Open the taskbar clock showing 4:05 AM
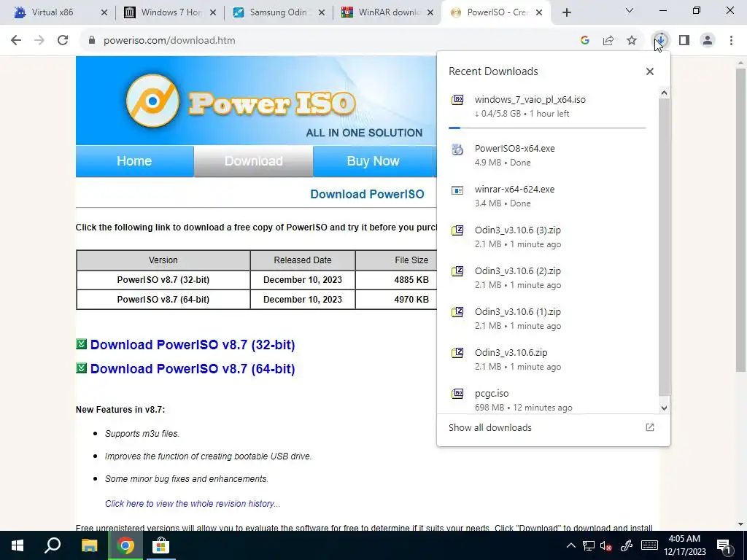Viewport: 747px width, 560px height. 684,545
